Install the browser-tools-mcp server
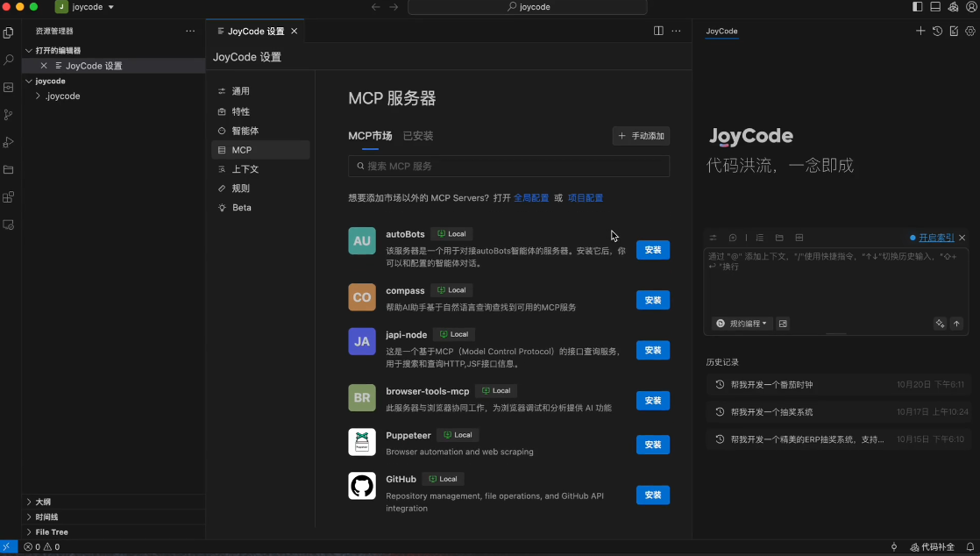 (652, 400)
